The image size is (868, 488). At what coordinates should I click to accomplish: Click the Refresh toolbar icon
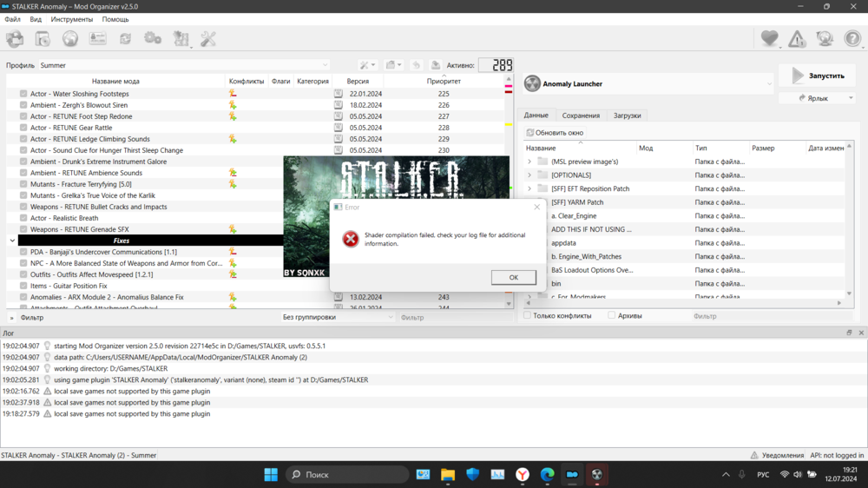[126, 38]
